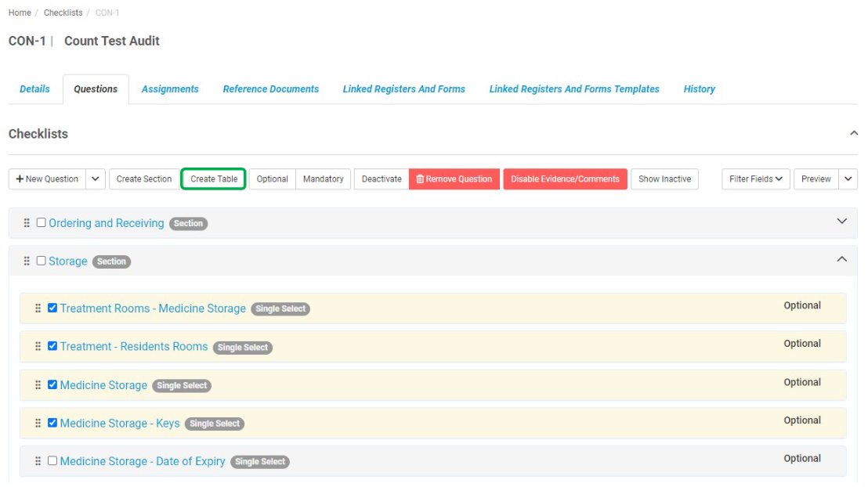868x487 pixels.
Task: Click the Create Table button
Action: [x=213, y=179]
